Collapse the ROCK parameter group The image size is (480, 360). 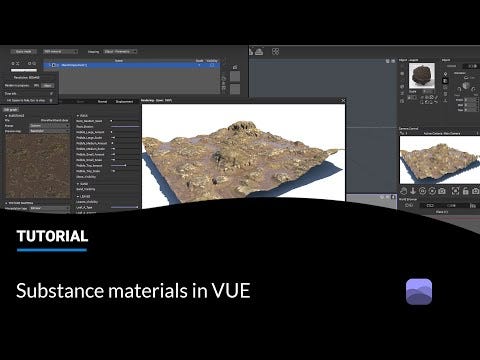(x=78, y=116)
